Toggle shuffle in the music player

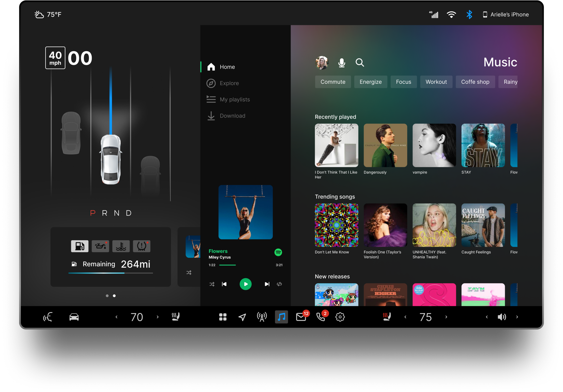212,284
